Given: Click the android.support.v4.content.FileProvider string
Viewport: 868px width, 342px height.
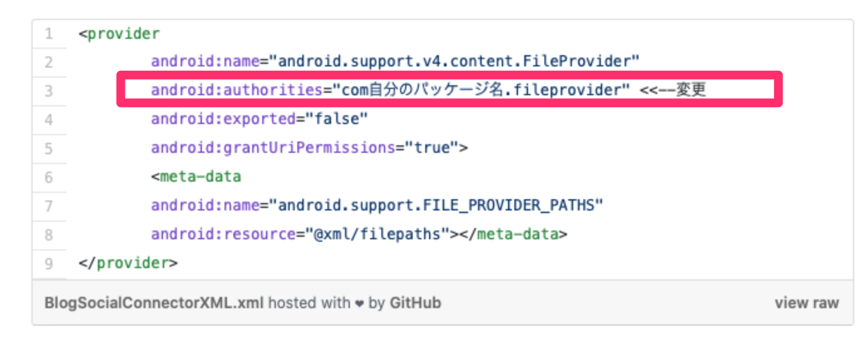Looking at the screenshot, I should pos(458,62).
